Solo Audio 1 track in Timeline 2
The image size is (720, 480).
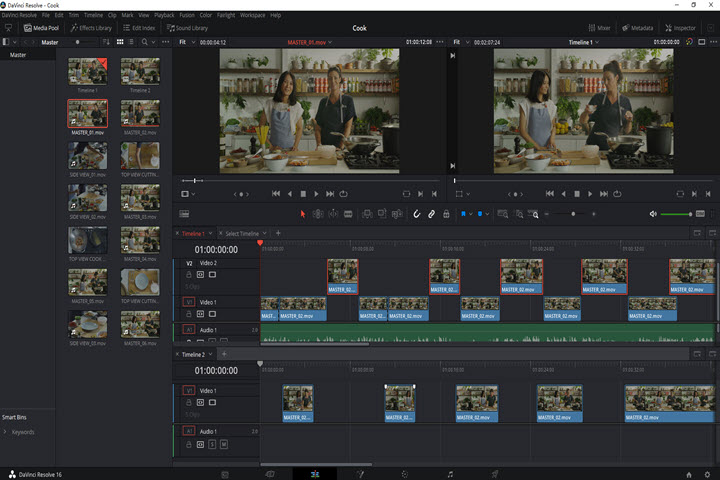[x=212, y=443]
